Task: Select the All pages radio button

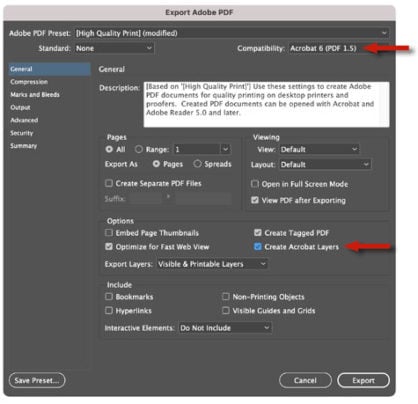Action: (x=109, y=149)
